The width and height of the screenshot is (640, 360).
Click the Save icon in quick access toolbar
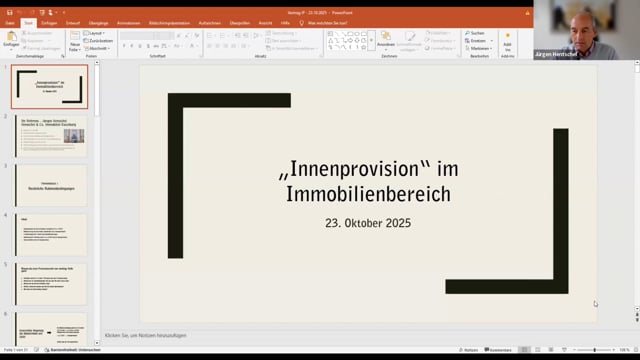click(x=9, y=13)
